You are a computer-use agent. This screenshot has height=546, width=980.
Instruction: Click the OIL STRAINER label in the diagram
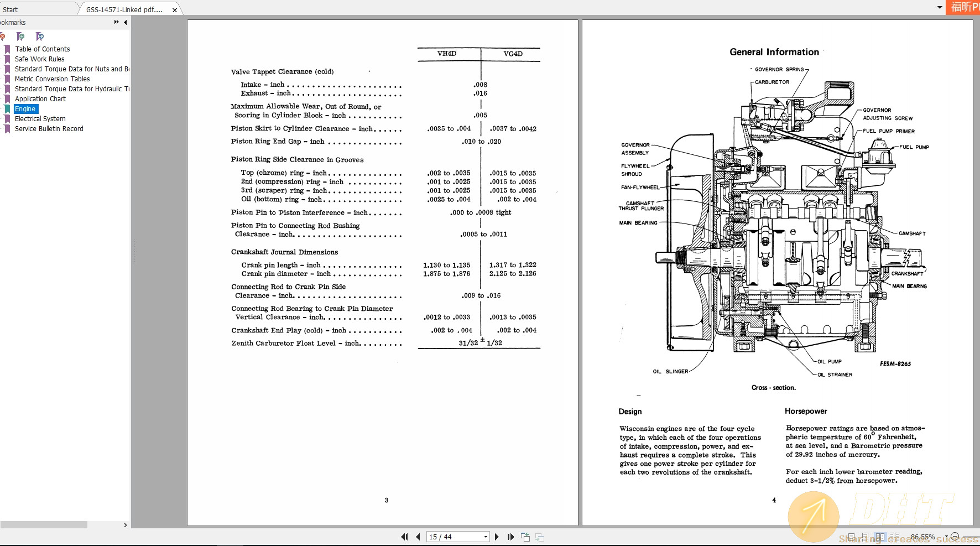(x=835, y=375)
